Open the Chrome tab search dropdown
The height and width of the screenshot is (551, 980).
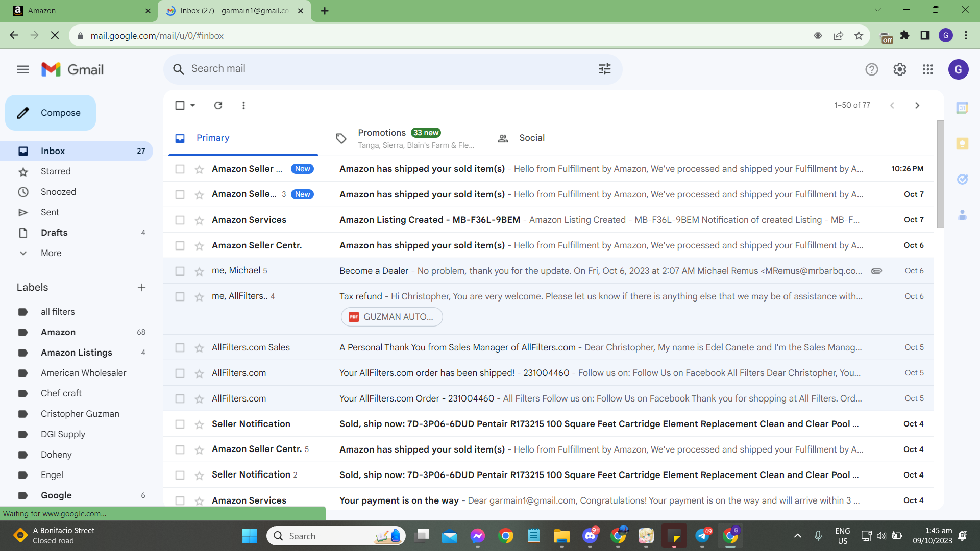[x=877, y=10]
